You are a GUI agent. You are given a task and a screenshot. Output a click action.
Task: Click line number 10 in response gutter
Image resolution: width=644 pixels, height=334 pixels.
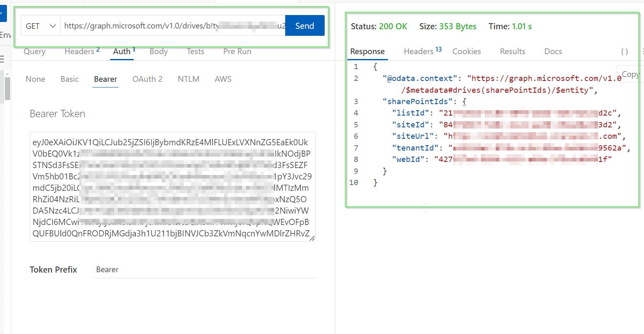354,183
